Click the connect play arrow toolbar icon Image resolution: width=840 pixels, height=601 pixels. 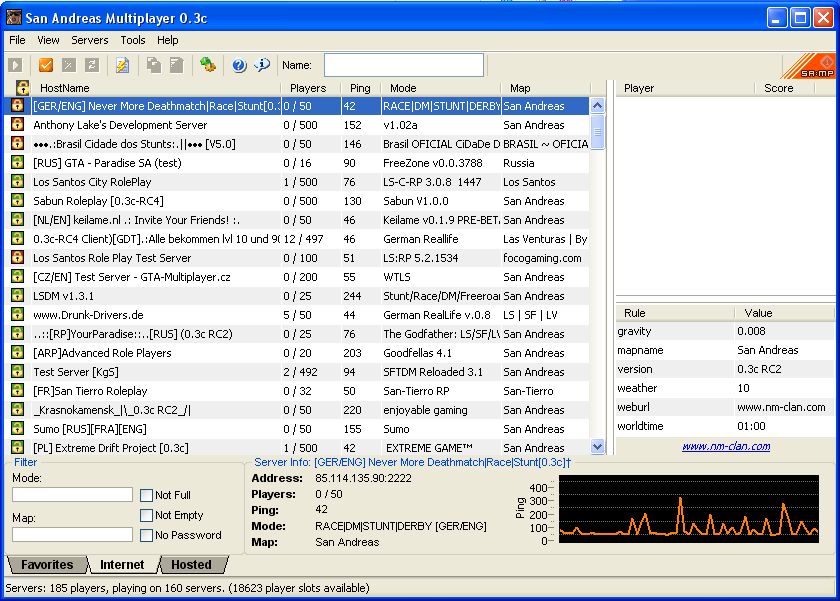[x=15, y=65]
